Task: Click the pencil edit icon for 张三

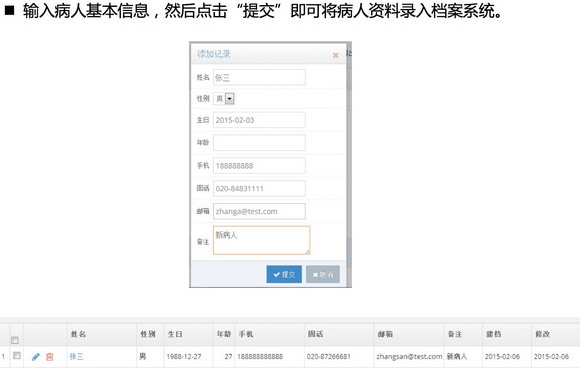Action: [x=36, y=356]
